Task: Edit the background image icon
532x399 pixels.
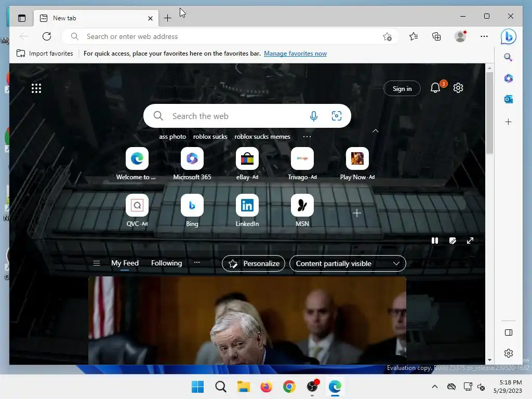Action: coord(453,241)
